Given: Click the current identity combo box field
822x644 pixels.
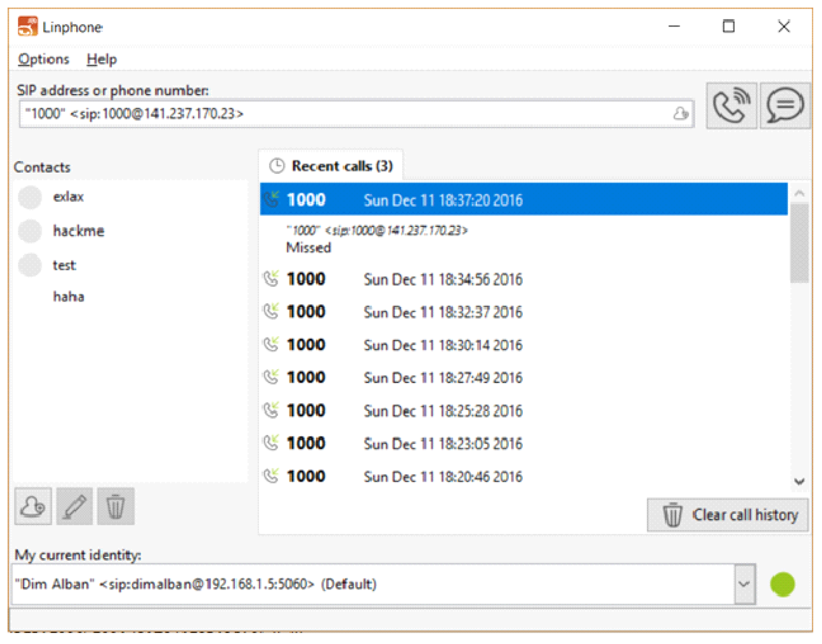Looking at the screenshot, I should (x=373, y=584).
